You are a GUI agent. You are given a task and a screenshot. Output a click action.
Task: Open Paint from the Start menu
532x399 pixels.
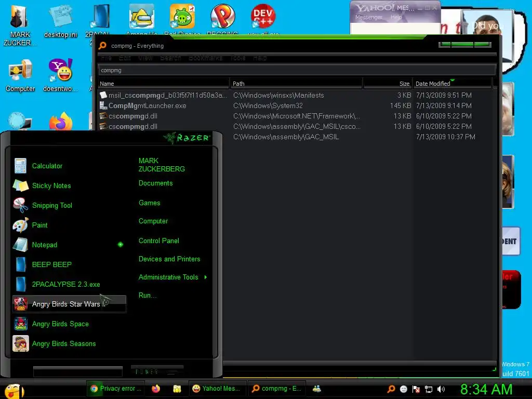(x=69, y=225)
